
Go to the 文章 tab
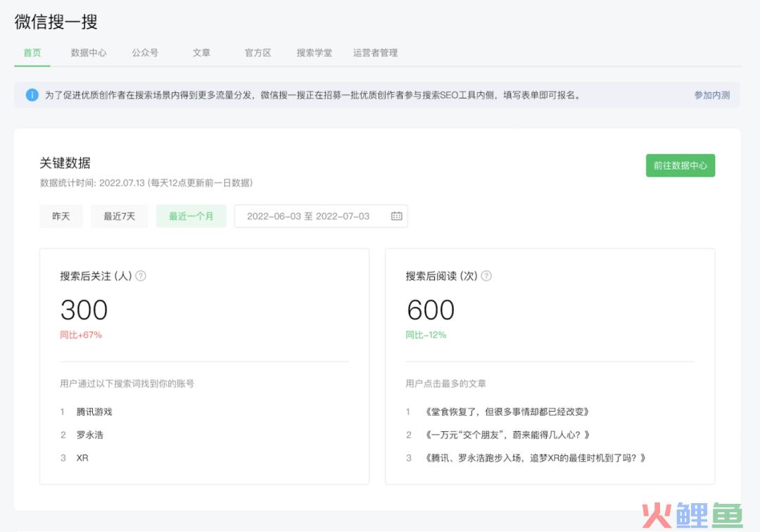click(201, 52)
